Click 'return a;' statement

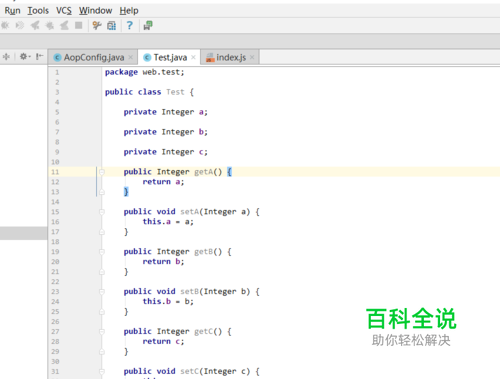pyautogui.click(x=163, y=182)
